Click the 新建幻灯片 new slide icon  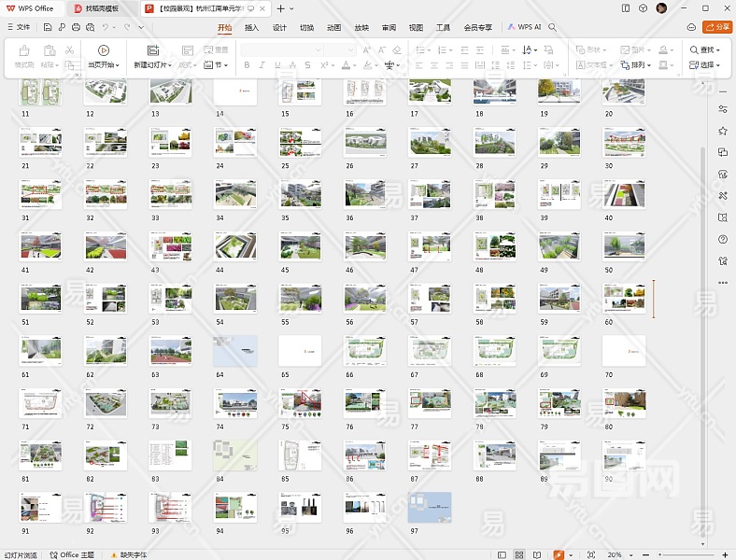coord(152,50)
